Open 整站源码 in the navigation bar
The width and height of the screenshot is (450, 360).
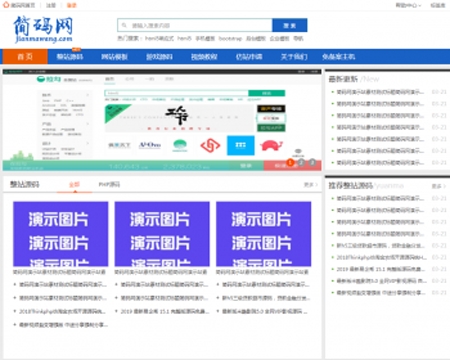point(70,57)
